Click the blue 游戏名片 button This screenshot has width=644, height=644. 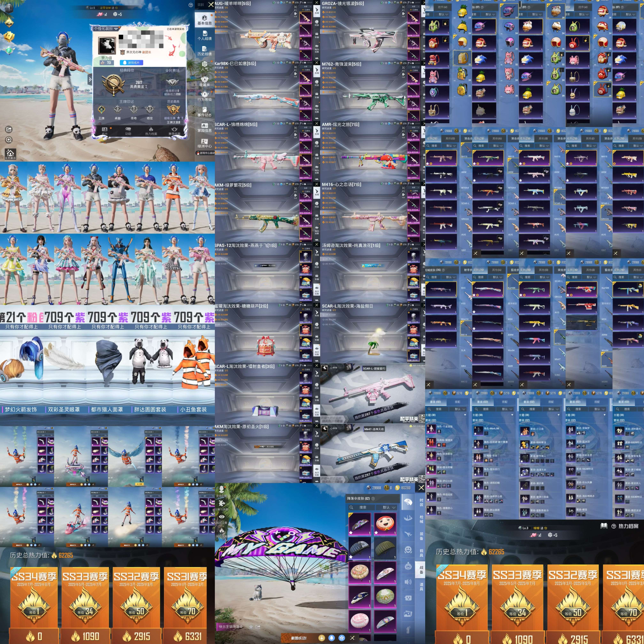coord(131,62)
